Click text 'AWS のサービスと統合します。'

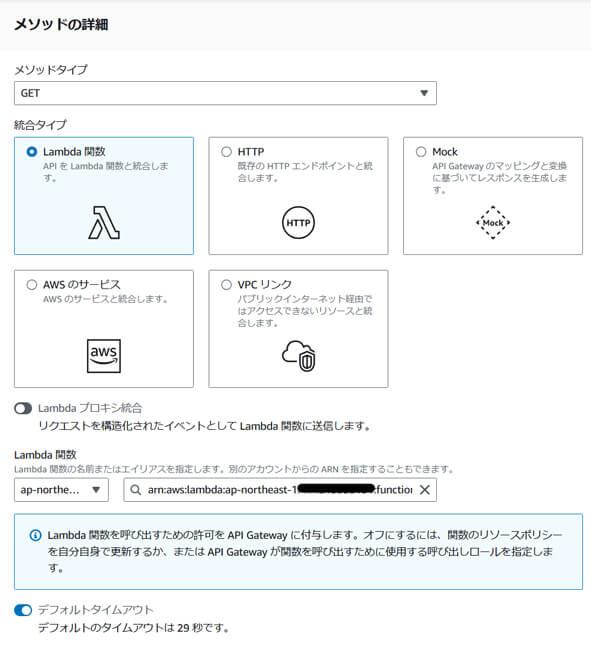(x=105, y=299)
